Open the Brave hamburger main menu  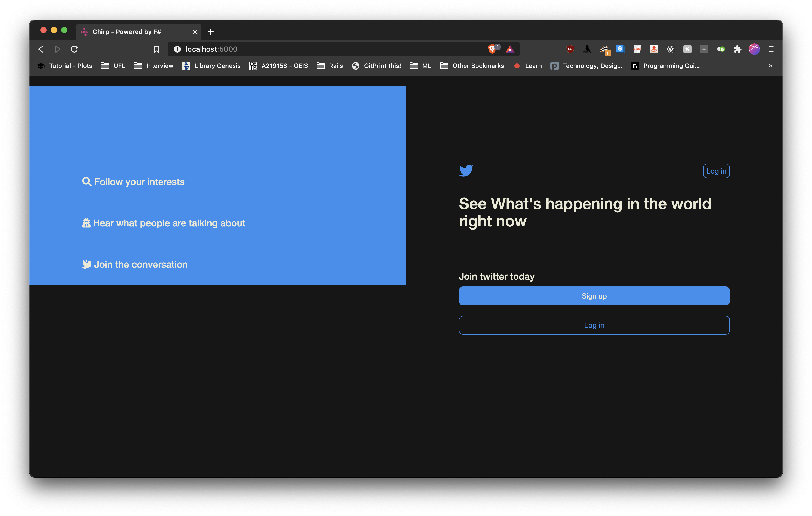point(771,49)
